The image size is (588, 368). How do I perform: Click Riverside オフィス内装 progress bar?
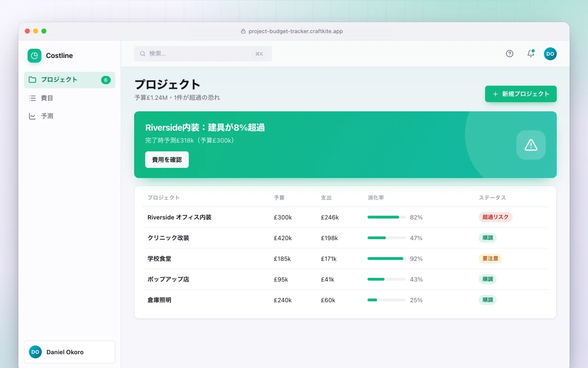(387, 217)
